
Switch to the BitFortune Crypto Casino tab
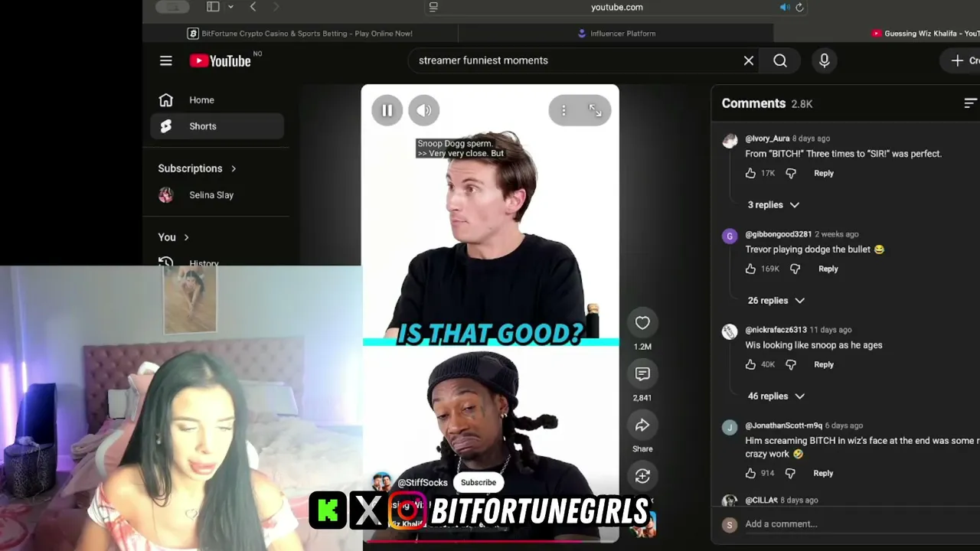point(300,34)
